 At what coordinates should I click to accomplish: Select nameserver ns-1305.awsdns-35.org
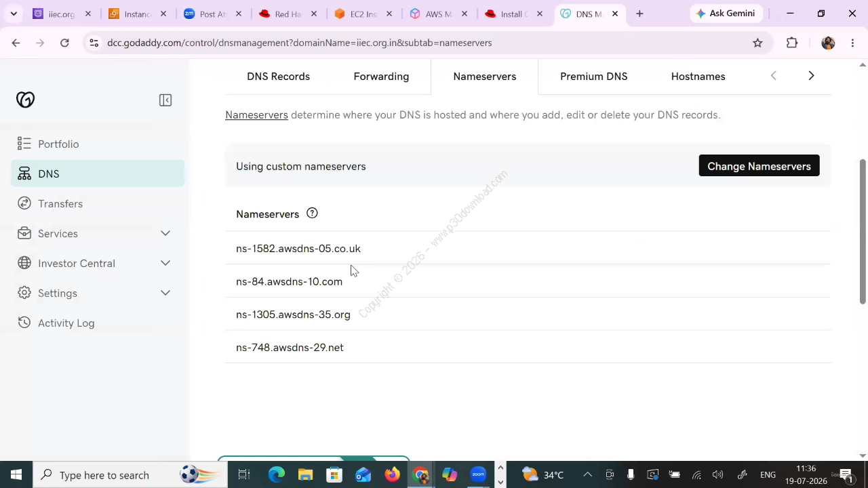[293, 314]
